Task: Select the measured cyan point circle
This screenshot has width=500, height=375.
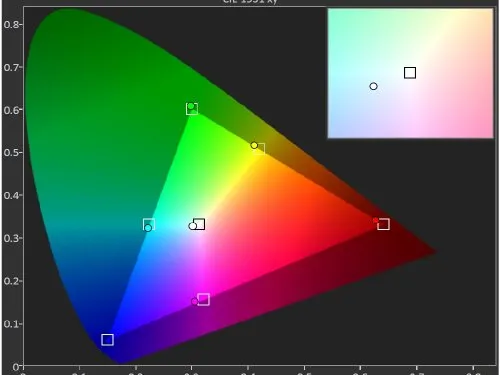Action: pos(148,228)
